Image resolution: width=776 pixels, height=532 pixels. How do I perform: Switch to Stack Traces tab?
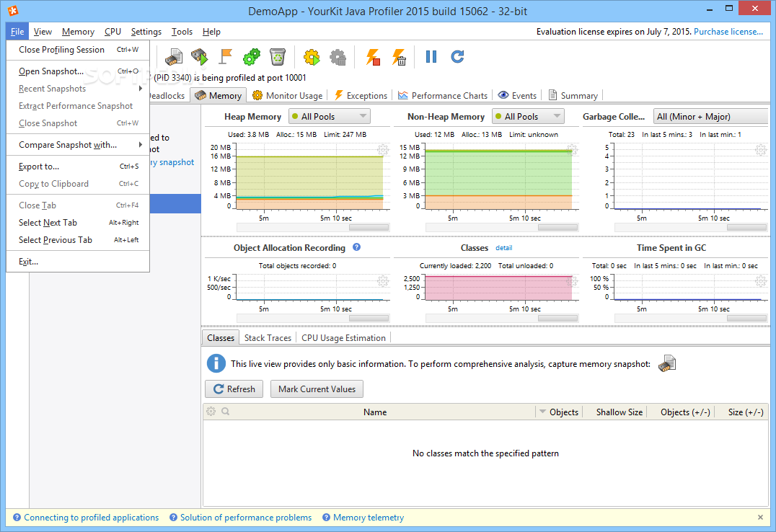pos(268,338)
